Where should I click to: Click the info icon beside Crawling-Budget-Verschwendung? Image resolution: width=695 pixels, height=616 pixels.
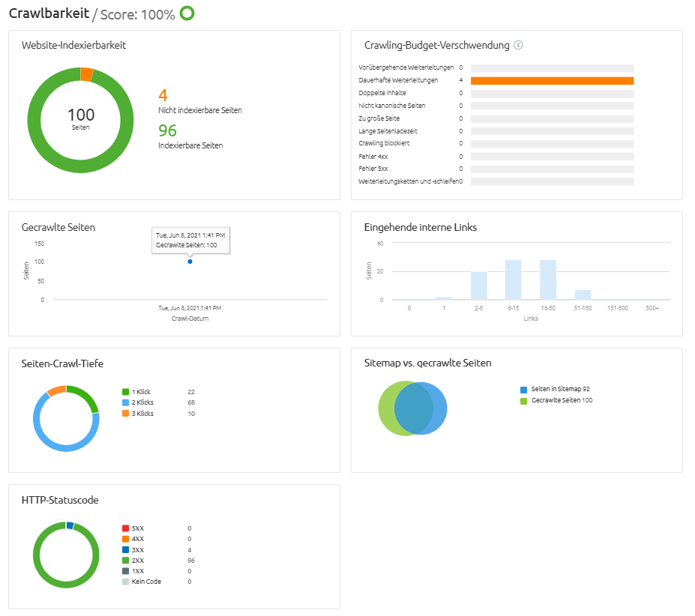point(519,45)
